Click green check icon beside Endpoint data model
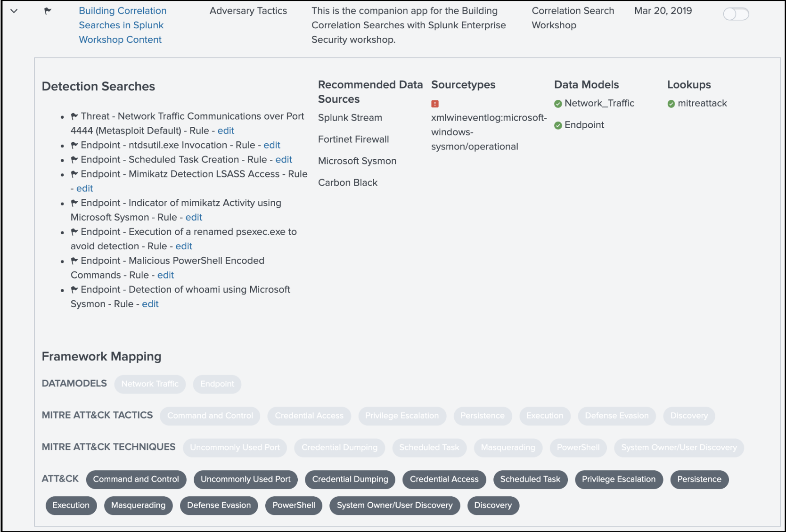Screen dimensions: 786x532 tap(558, 125)
